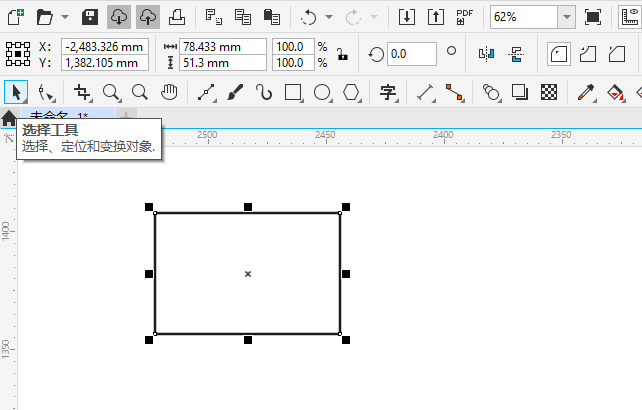This screenshot has height=410, width=642.
Task: Toggle the lock ratio padlock
Action: tap(342, 54)
